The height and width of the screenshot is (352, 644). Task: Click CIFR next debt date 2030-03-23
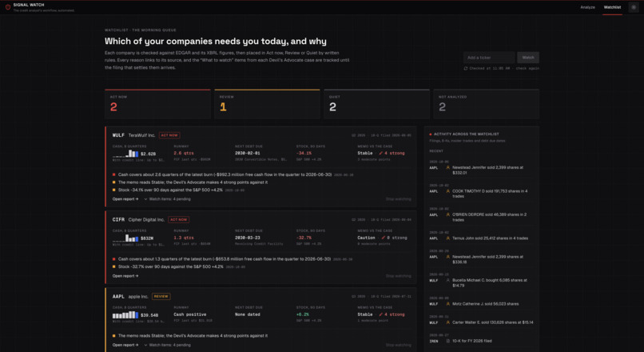[x=247, y=238]
